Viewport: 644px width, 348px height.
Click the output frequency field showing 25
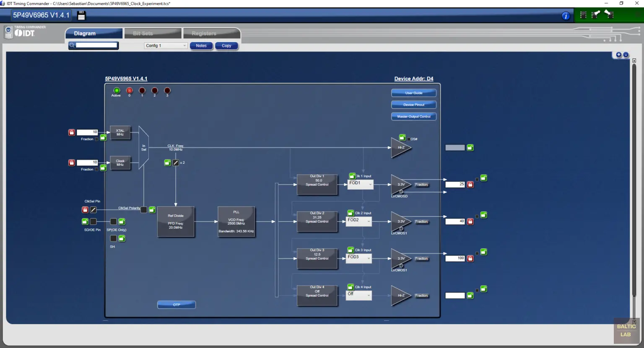pyautogui.click(x=455, y=184)
